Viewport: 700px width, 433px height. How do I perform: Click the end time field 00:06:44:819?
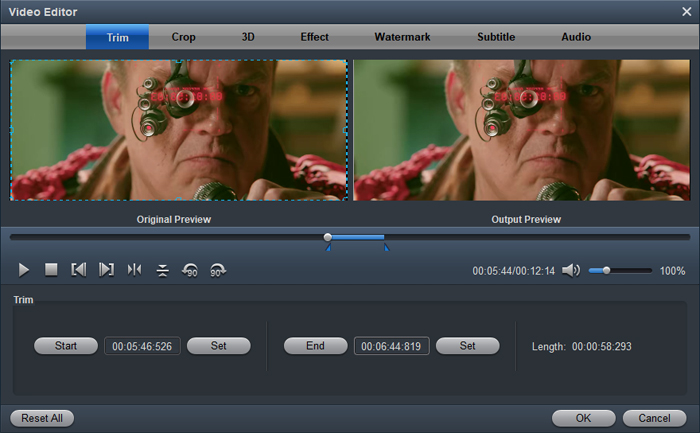[x=392, y=346]
